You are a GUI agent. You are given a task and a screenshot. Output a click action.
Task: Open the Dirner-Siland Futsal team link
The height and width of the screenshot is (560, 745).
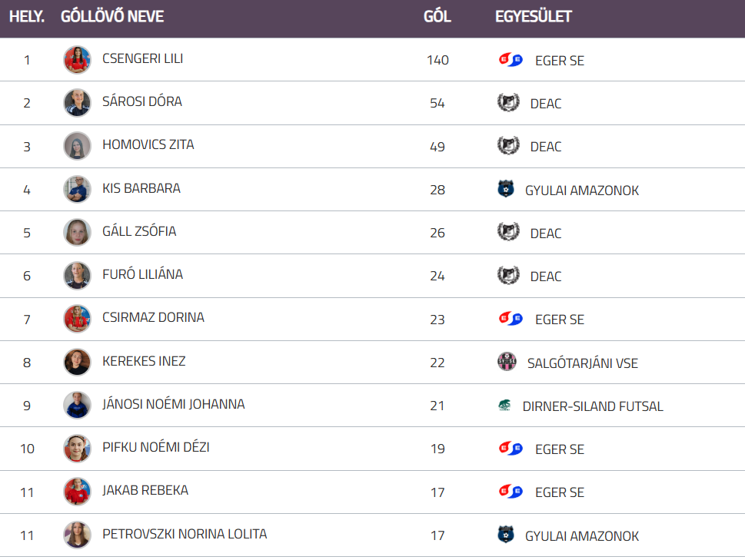(x=592, y=406)
